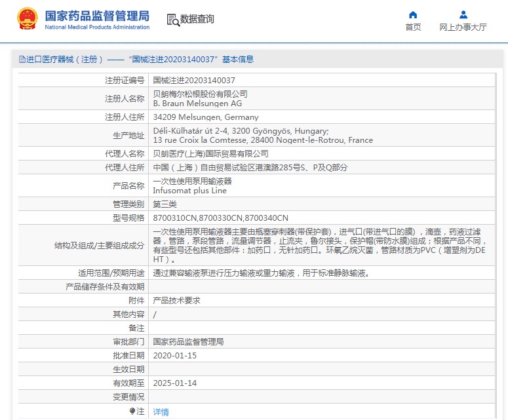508x420 pixels.
Task: Select approving department 国家药品监督管理局 cell
Action: pyautogui.click(x=188, y=342)
